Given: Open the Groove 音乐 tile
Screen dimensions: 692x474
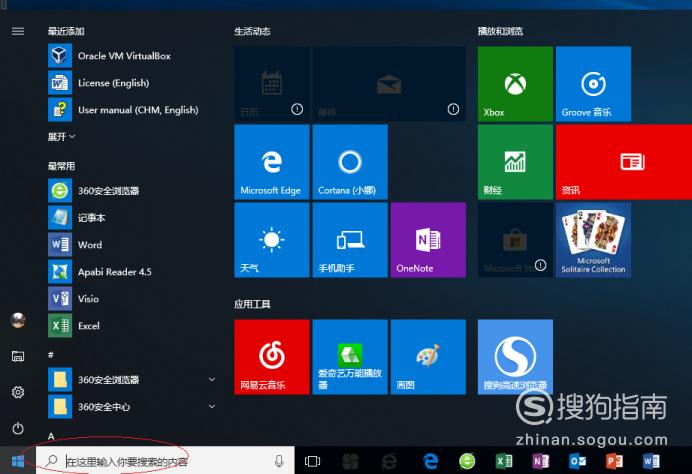Looking at the screenshot, I should pyautogui.click(x=593, y=84).
